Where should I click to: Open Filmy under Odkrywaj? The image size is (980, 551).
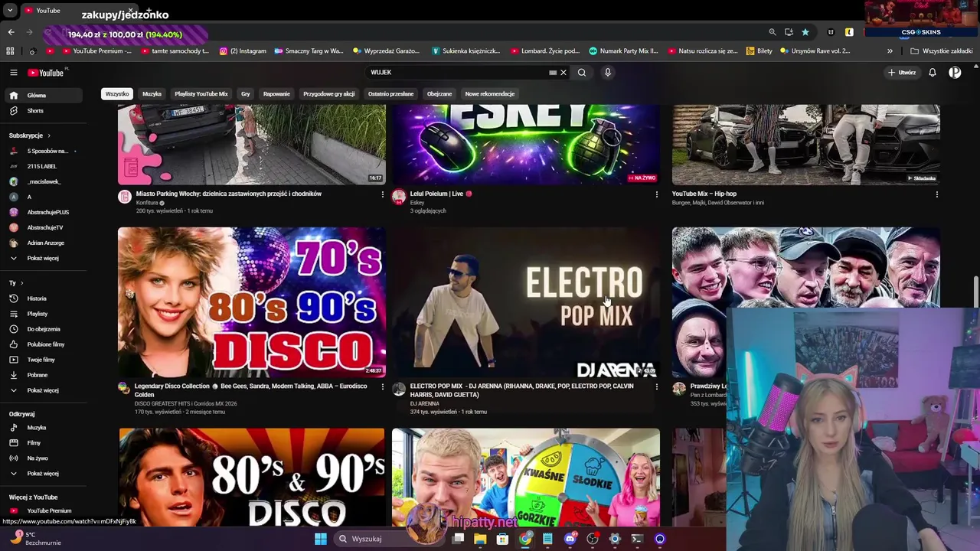pos(43,443)
